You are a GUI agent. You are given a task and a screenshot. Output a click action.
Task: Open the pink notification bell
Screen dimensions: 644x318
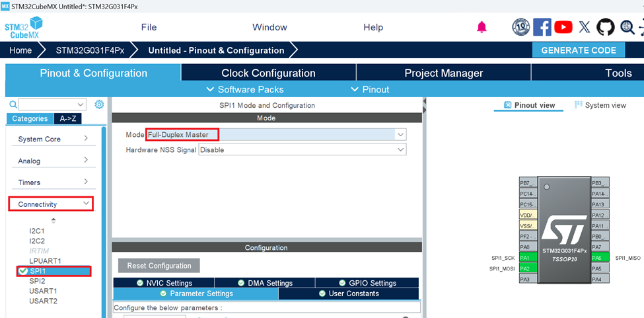pos(482,27)
